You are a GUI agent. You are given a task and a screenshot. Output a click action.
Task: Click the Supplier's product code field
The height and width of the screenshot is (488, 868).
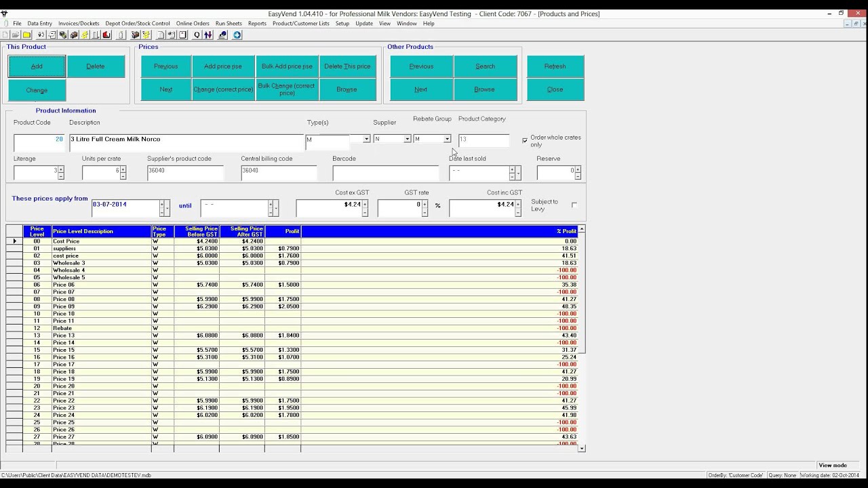click(x=185, y=173)
